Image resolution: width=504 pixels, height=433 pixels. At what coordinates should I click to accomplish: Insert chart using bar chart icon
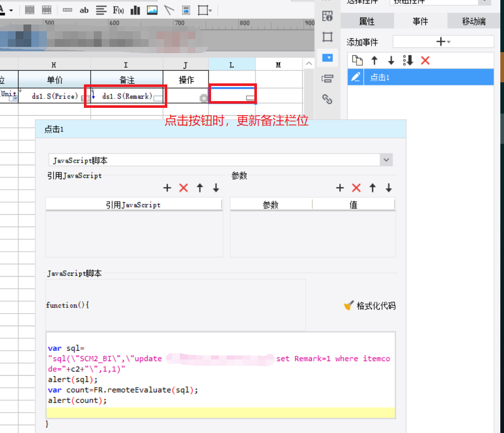136,10
